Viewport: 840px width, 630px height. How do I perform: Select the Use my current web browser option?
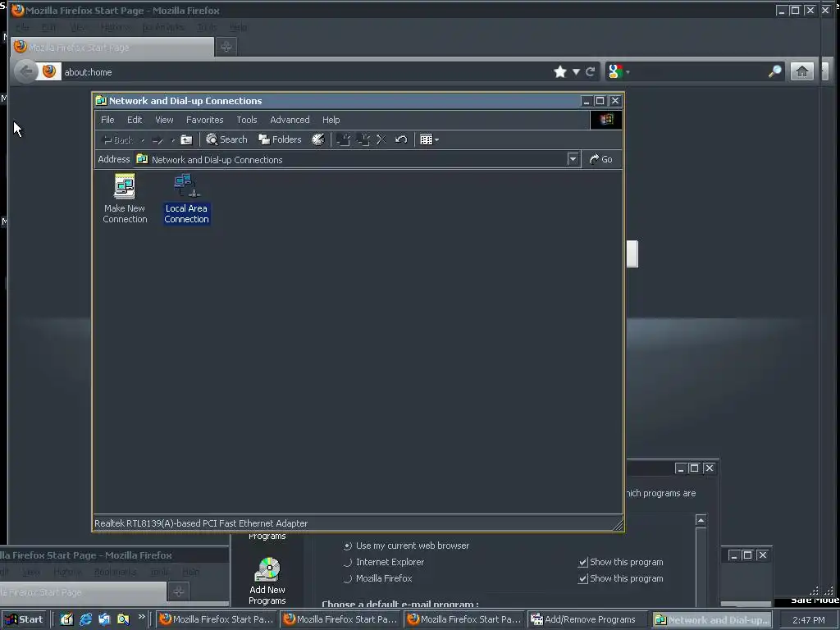tap(348, 546)
